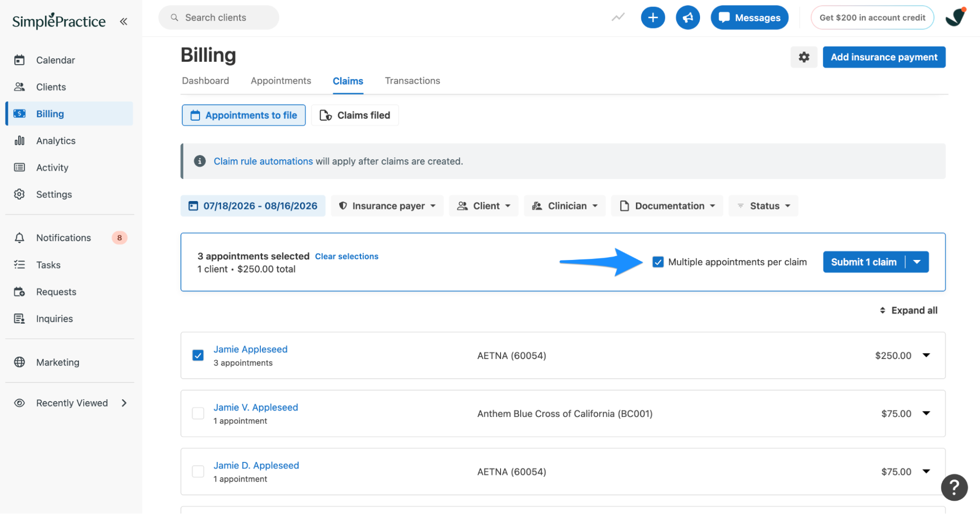Viewport: 980px width, 514px height.
Task: Expand Jamie D. Appleseed row arrow
Action: click(x=926, y=471)
